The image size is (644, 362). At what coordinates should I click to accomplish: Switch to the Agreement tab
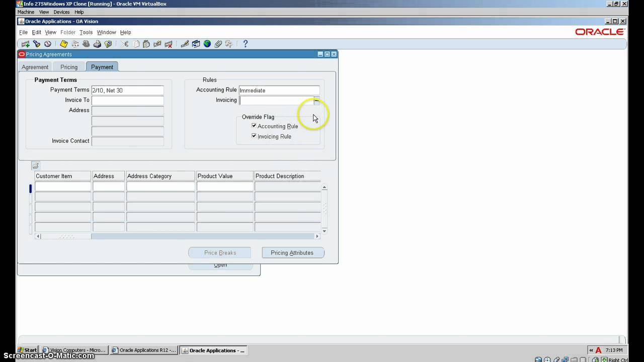click(35, 67)
